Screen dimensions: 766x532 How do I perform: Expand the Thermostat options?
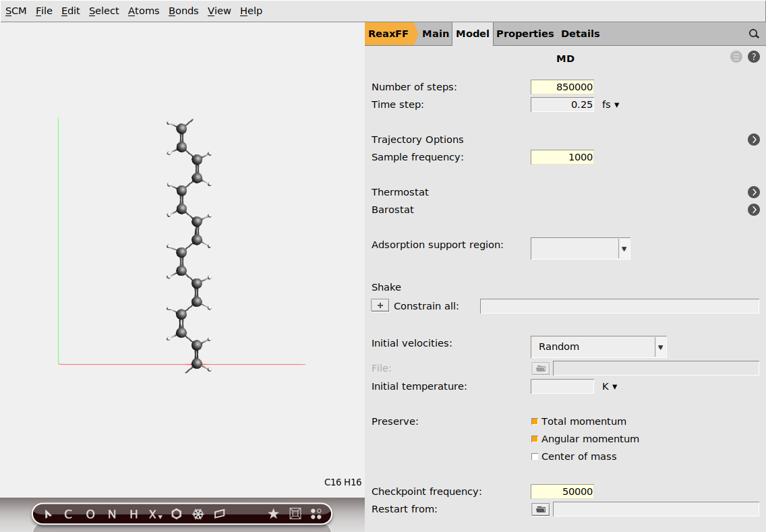[753, 192]
